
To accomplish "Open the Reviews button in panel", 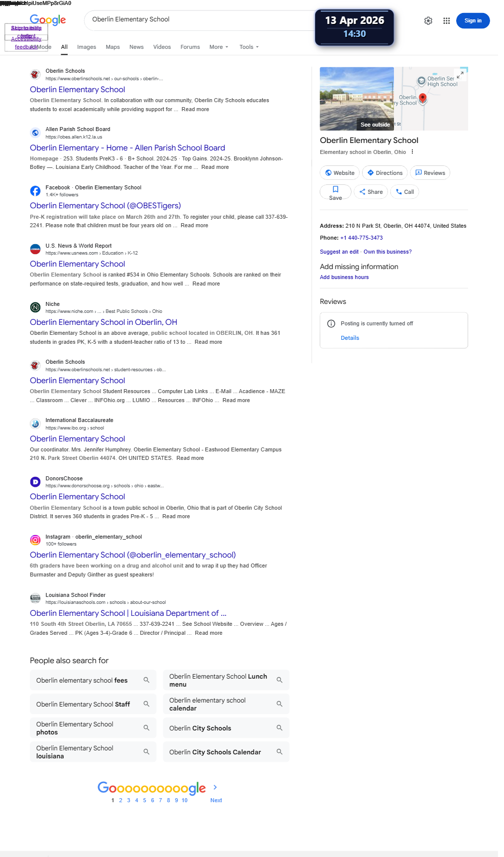I will click(x=430, y=173).
